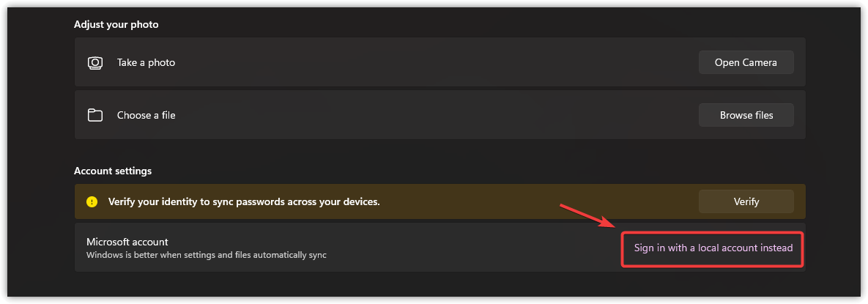The width and height of the screenshot is (868, 304).
Task: Click the folder icon beside Choose a file
Action: point(95,115)
